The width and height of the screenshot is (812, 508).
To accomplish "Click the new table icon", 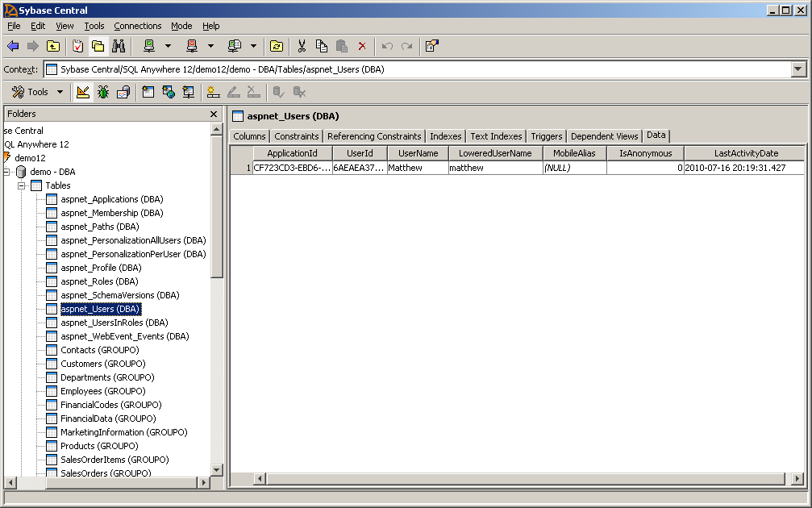I will 148,92.
